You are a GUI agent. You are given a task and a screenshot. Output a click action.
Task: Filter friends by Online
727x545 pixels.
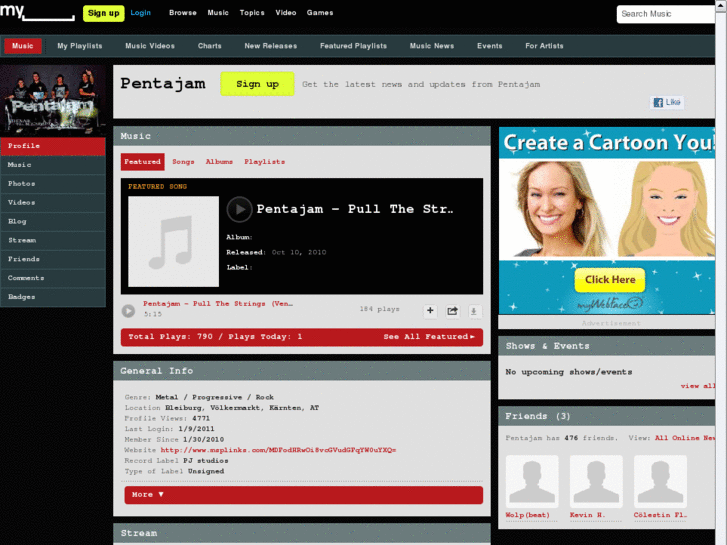[685, 438]
